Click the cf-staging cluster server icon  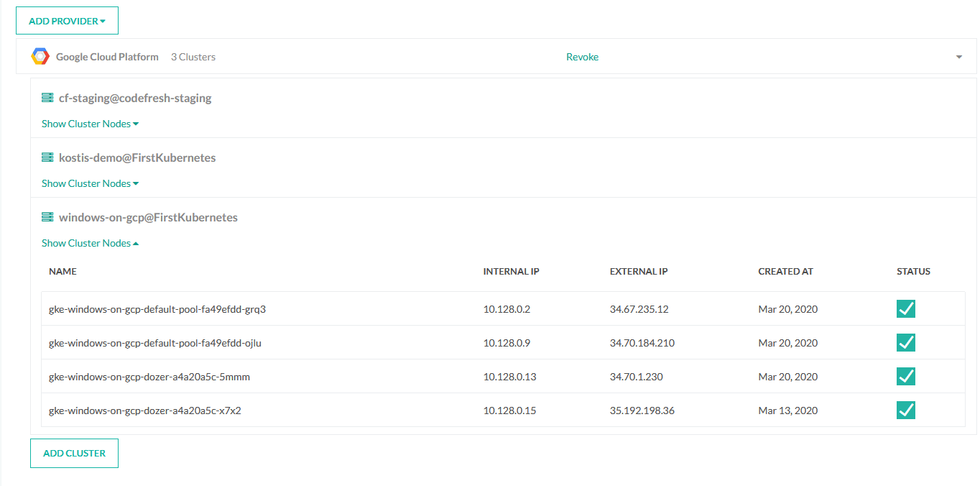coord(47,98)
